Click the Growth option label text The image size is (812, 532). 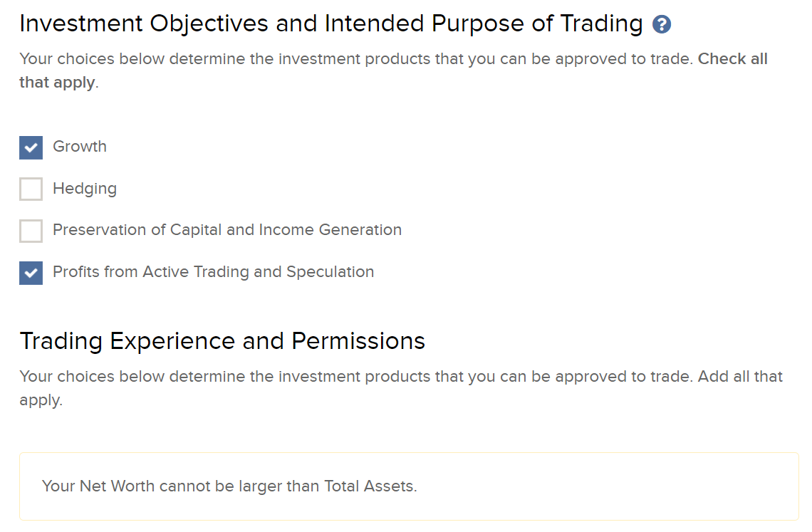pos(80,147)
